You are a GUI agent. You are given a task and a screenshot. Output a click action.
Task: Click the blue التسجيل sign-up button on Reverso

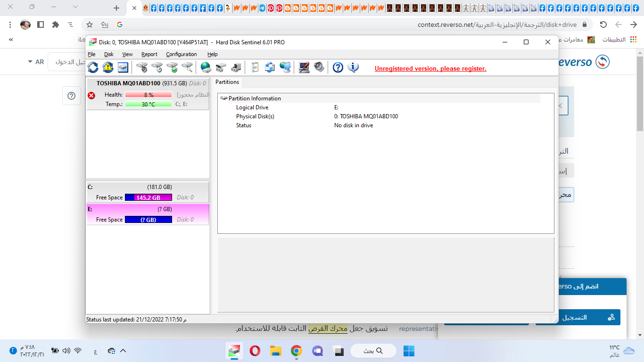pos(578,317)
